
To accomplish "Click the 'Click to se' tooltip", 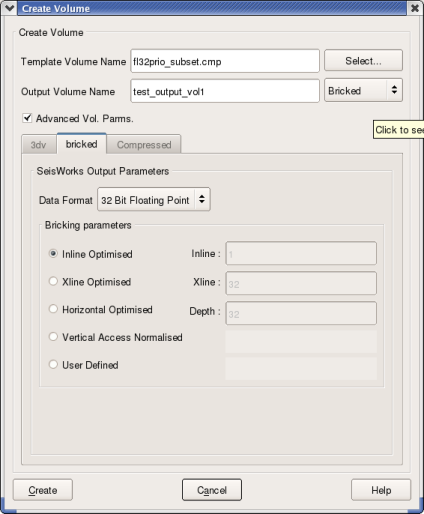I will pos(399,130).
